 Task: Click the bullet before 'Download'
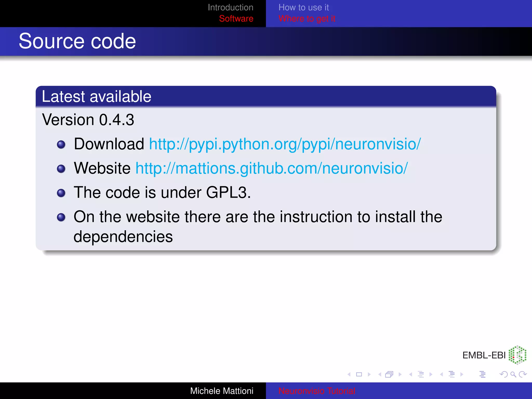(x=61, y=144)
